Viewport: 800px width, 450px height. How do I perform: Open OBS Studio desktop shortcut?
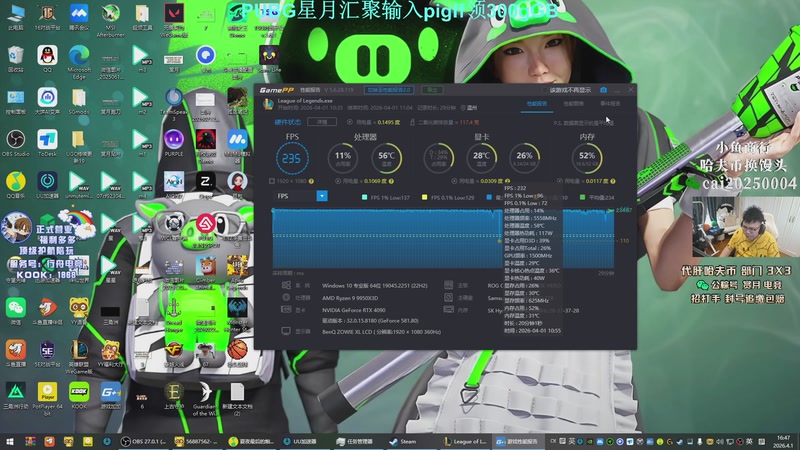(x=15, y=143)
